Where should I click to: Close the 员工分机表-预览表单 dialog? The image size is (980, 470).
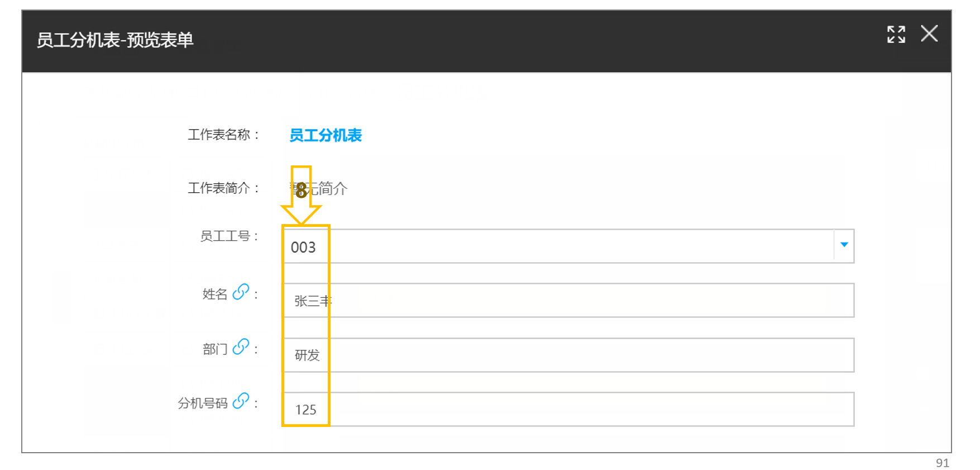(929, 34)
